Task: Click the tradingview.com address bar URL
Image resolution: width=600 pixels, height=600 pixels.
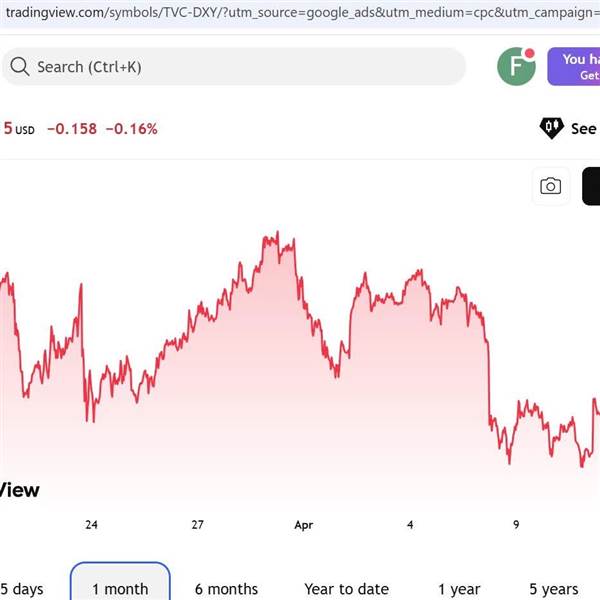Action: coord(300,15)
